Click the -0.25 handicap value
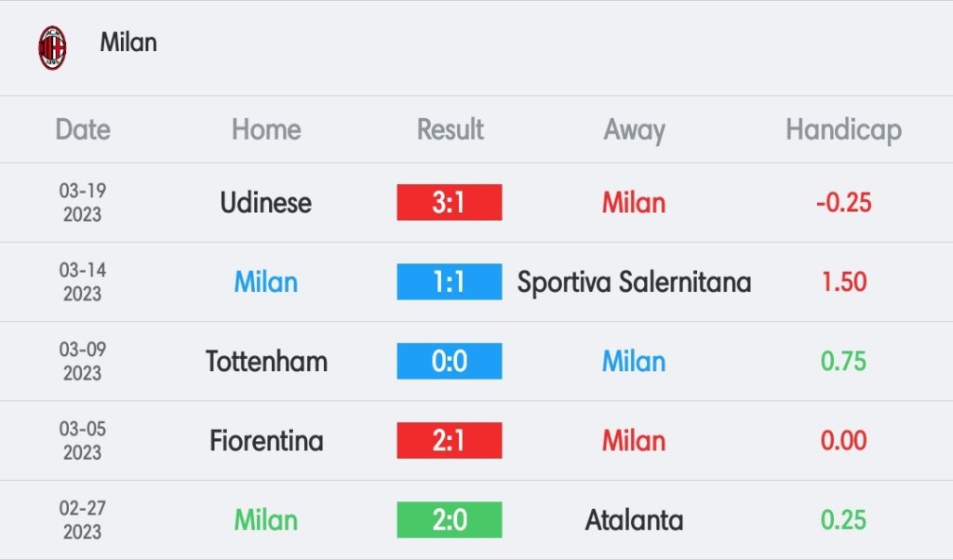Viewport: 953px width, 560px height. [843, 203]
